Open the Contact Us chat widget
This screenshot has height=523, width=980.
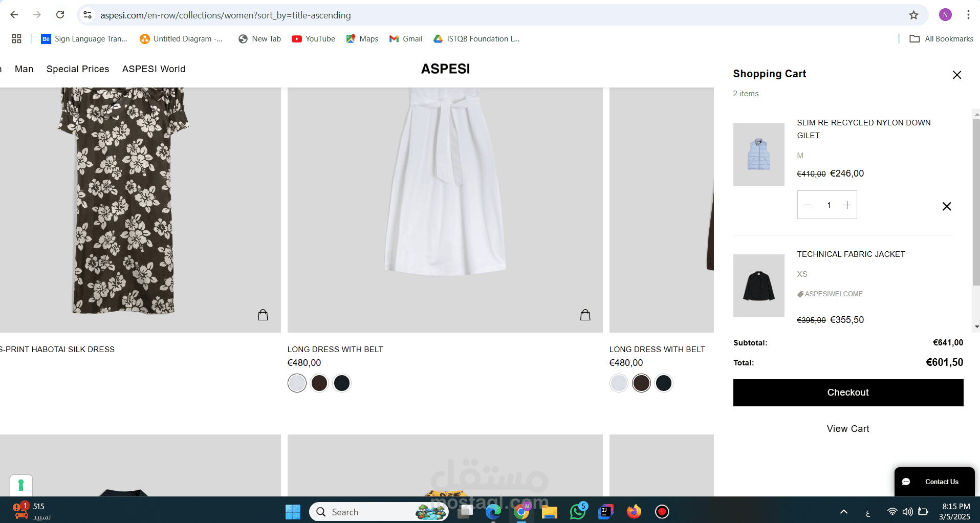[934, 482]
